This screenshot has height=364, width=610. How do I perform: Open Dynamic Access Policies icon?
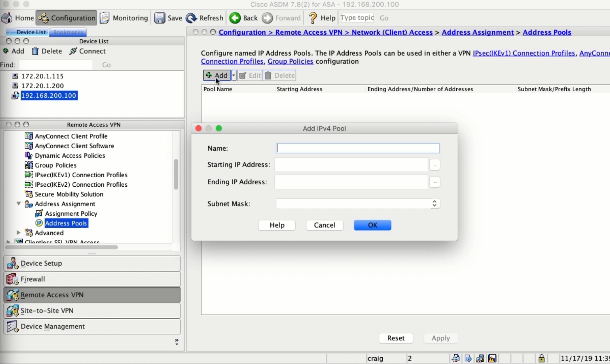pos(29,156)
